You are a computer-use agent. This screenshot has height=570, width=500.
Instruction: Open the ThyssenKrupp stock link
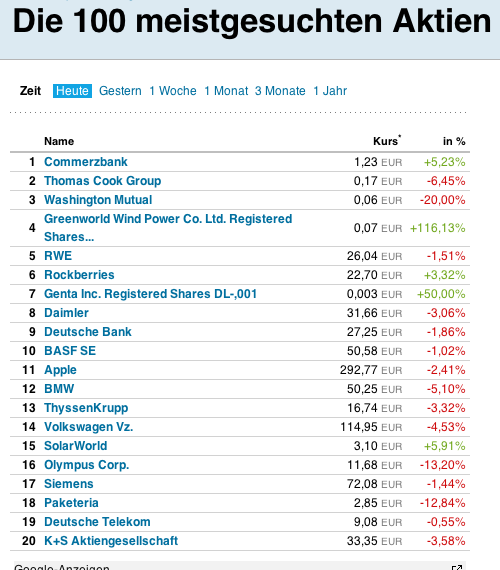[86, 408]
